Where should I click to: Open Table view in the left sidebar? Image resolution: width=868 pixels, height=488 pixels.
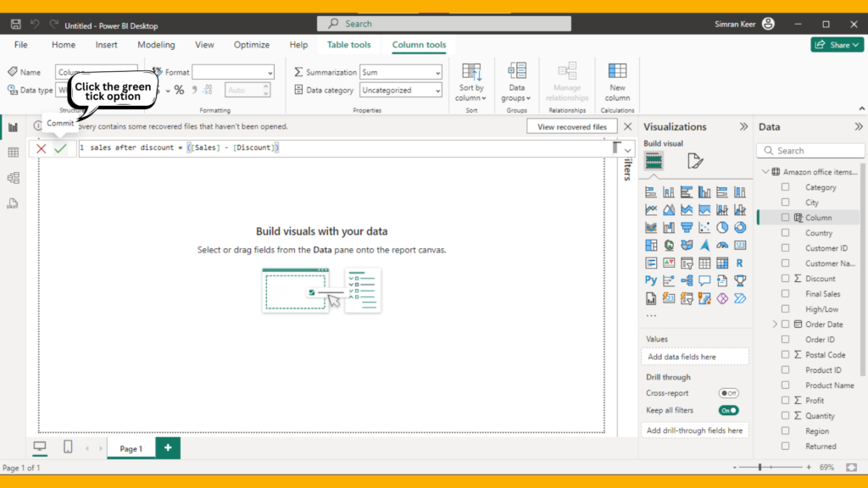[14, 152]
